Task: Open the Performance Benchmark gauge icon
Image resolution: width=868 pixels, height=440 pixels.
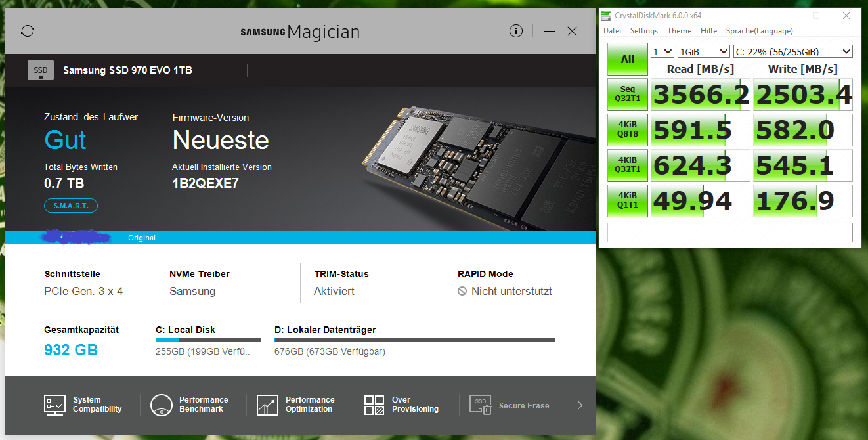Action: tap(162, 405)
